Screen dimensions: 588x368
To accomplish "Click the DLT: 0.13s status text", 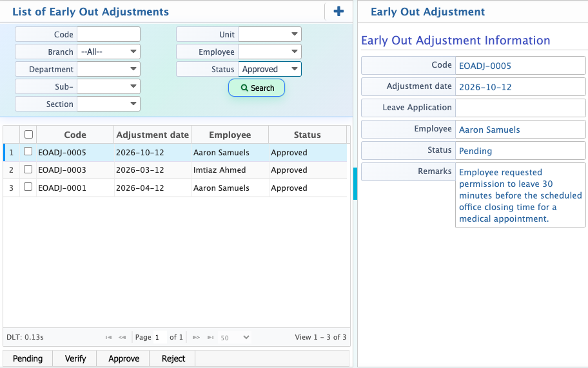I will tap(25, 337).
